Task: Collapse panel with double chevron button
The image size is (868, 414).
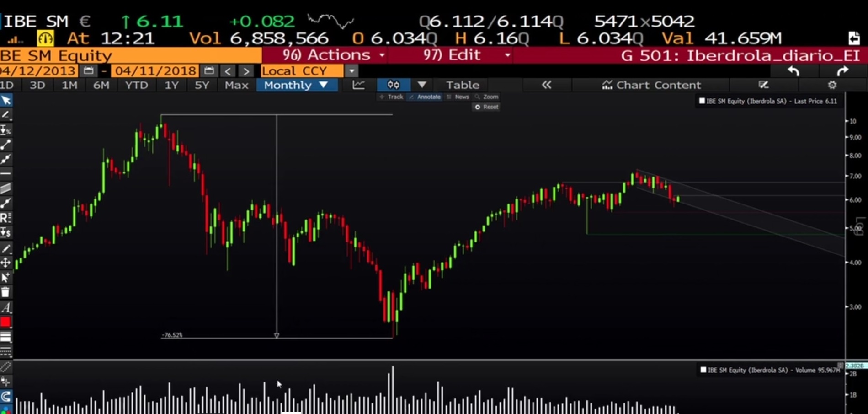Action: coord(546,85)
